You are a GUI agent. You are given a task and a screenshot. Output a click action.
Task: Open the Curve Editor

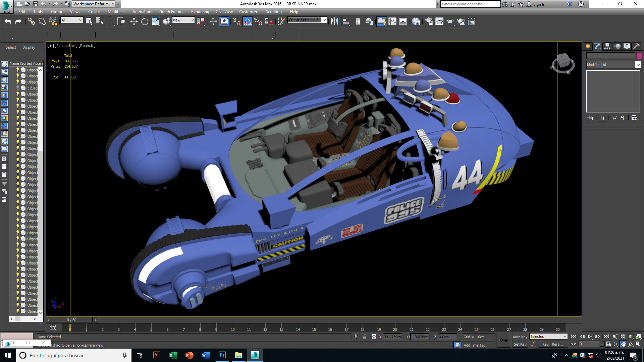pyautogui.click(x=392, y=22)
